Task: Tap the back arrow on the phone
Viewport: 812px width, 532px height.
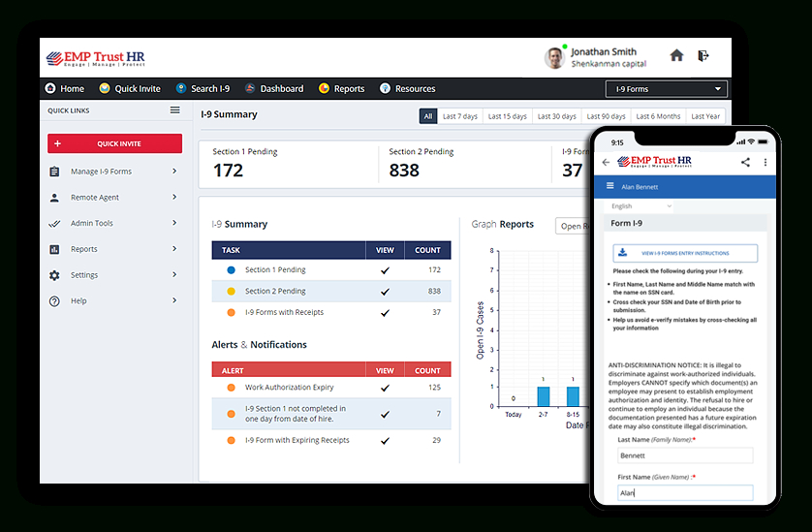Action: 606,162
